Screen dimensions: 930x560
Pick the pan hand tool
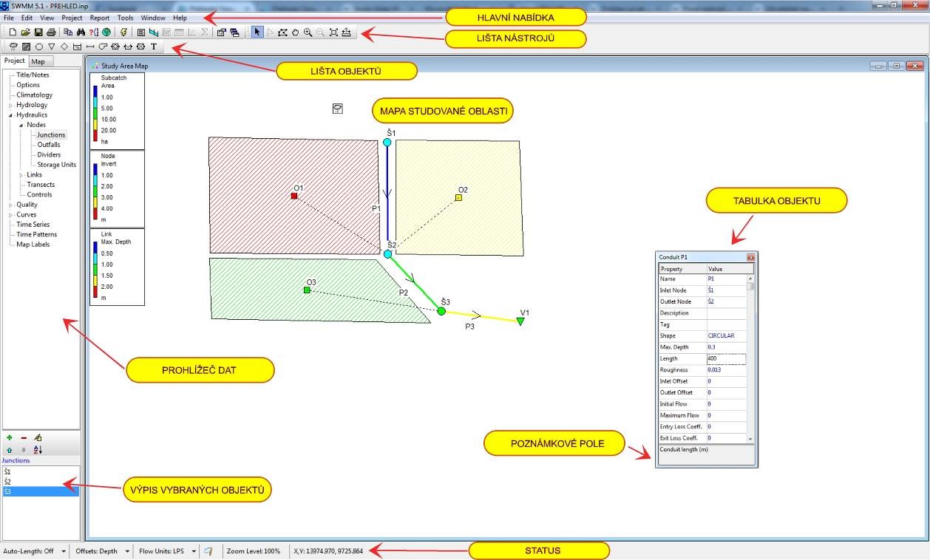(295, 33)
